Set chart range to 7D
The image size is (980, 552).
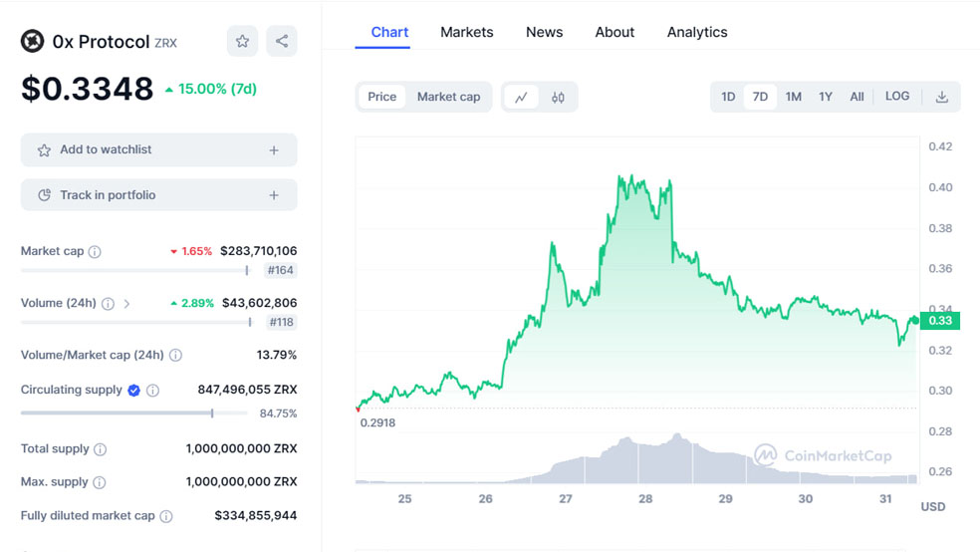(760, 97)
